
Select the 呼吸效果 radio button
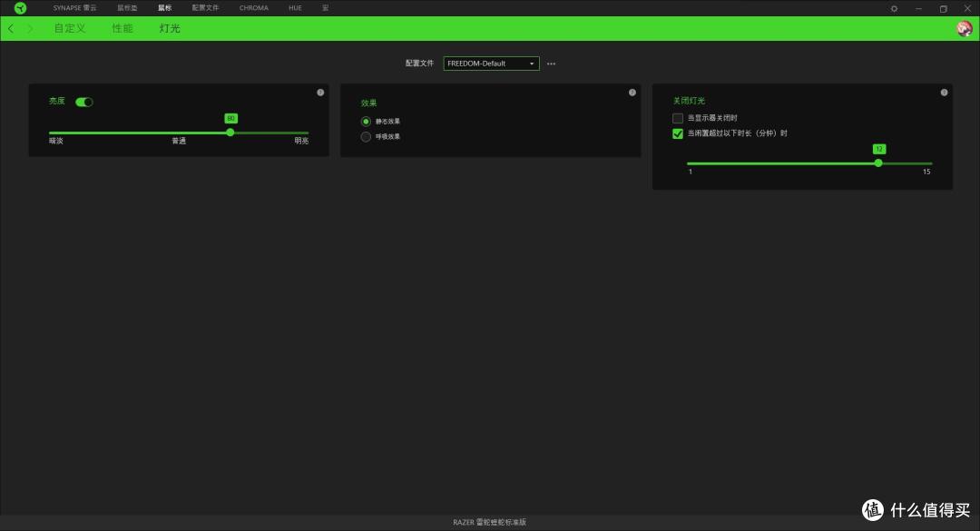point(366,136)
